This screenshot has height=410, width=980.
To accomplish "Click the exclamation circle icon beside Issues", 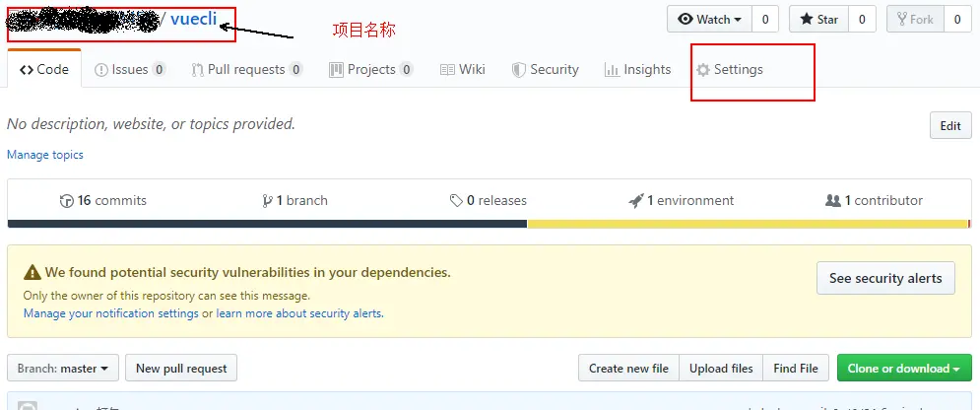I will point(101,70).
